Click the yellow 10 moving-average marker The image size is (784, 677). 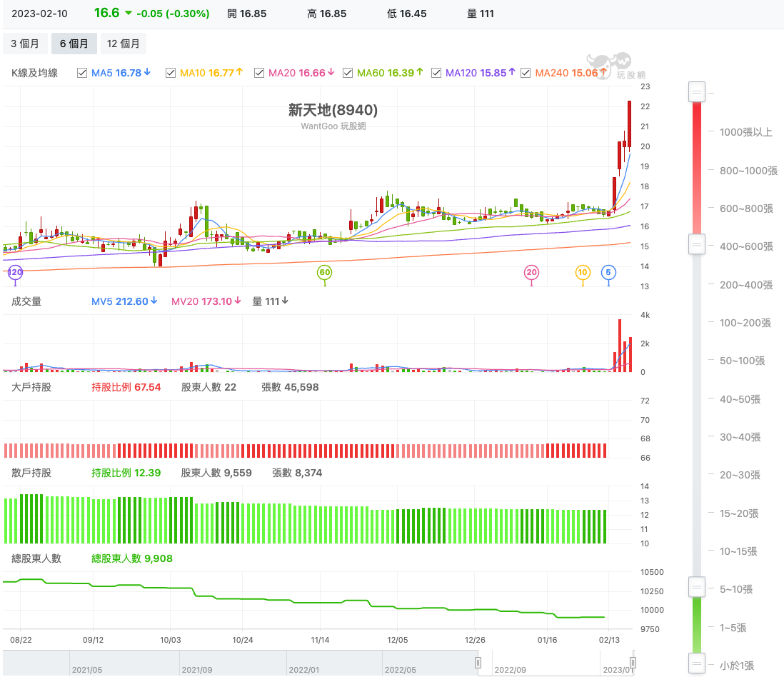pyautogui.click(x=583, y=273)
